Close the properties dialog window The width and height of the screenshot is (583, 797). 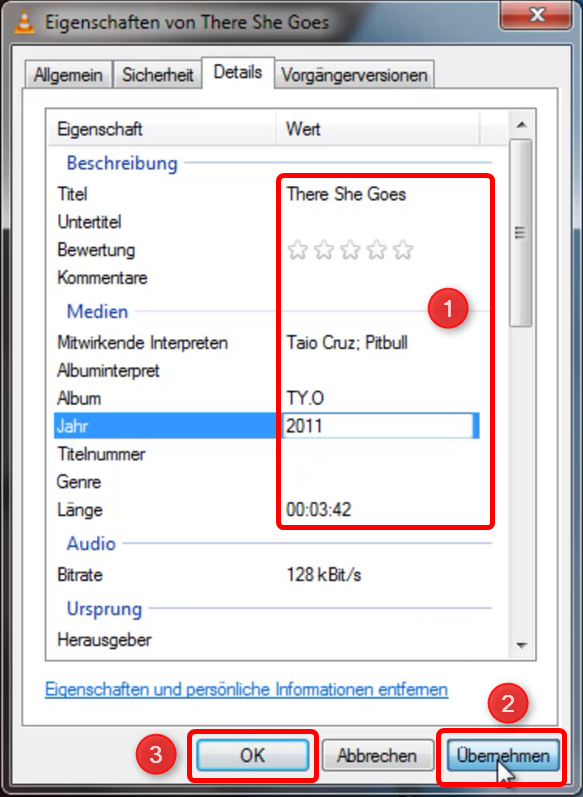pyautogui.click(x=537, y=15)
